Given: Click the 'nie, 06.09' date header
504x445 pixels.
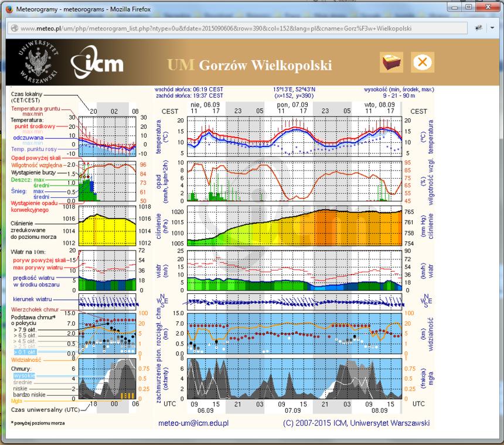Looking at the screenshot, I should (205, 105).
